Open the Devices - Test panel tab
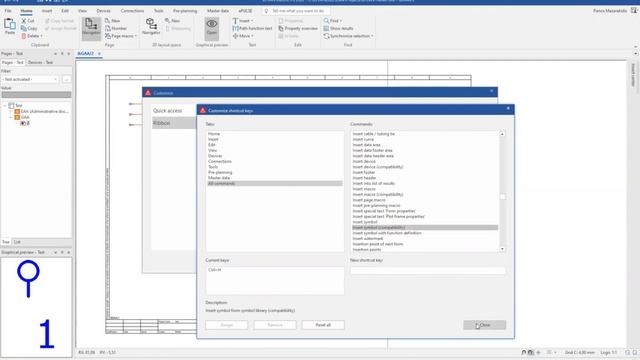The image size is (640, 360). (x=40, y=62)
